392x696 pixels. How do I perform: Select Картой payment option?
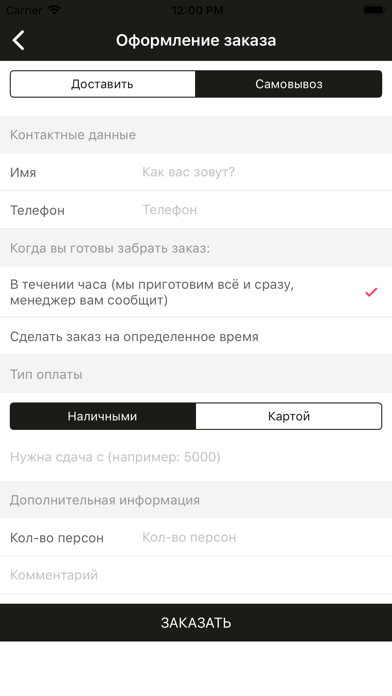coord(289,416)
